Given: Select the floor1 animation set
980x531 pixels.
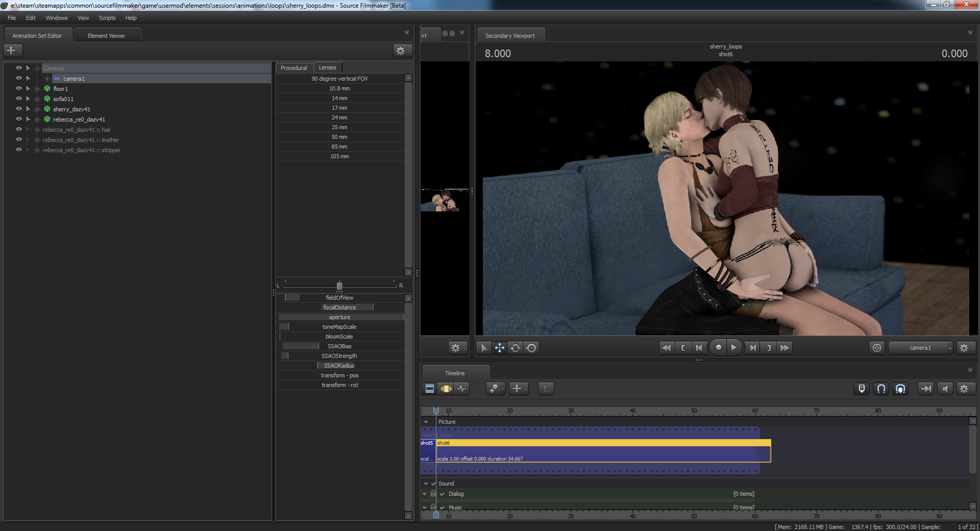Looking at the screenshot, I should pyautogui.click(x=60, y=89).
